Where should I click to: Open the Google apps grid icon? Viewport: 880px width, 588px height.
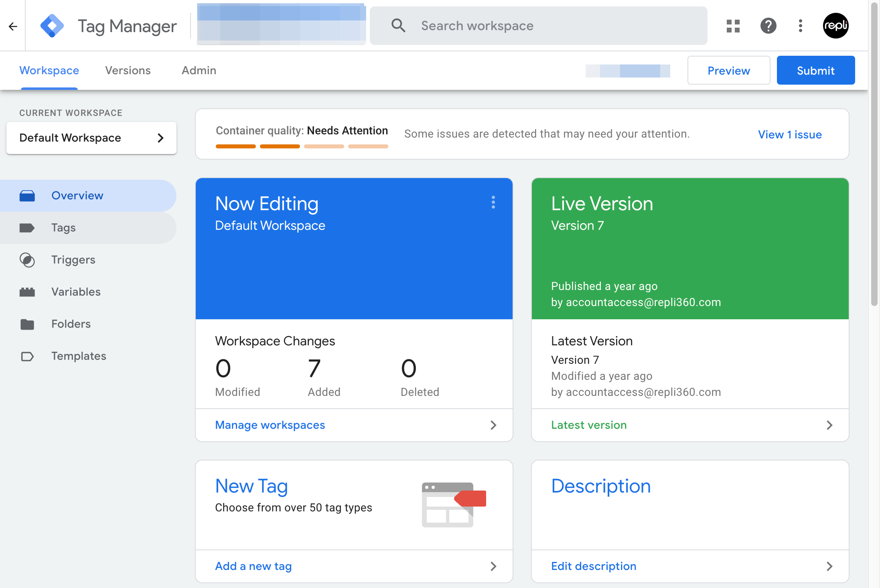pos(733,26)
